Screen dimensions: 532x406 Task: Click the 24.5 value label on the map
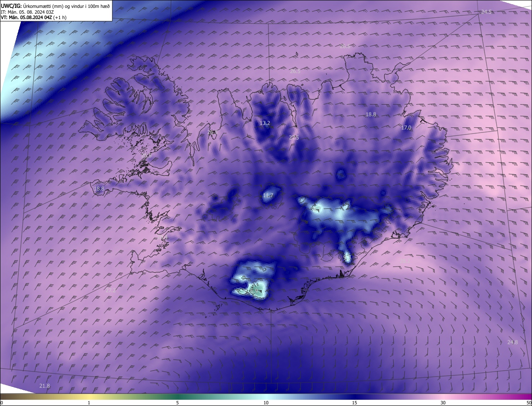[486, 12]
